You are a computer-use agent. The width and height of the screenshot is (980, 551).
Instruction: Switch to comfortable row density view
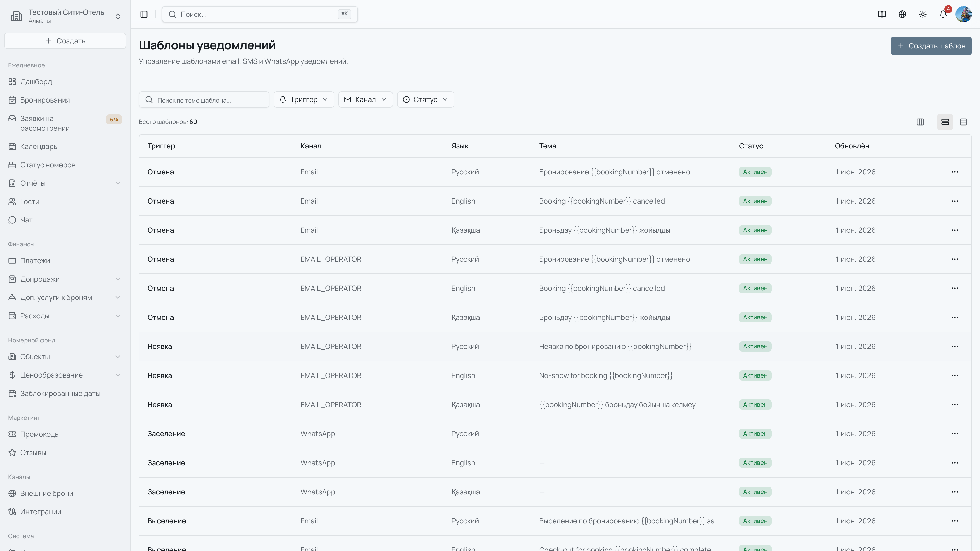[945, 122]
